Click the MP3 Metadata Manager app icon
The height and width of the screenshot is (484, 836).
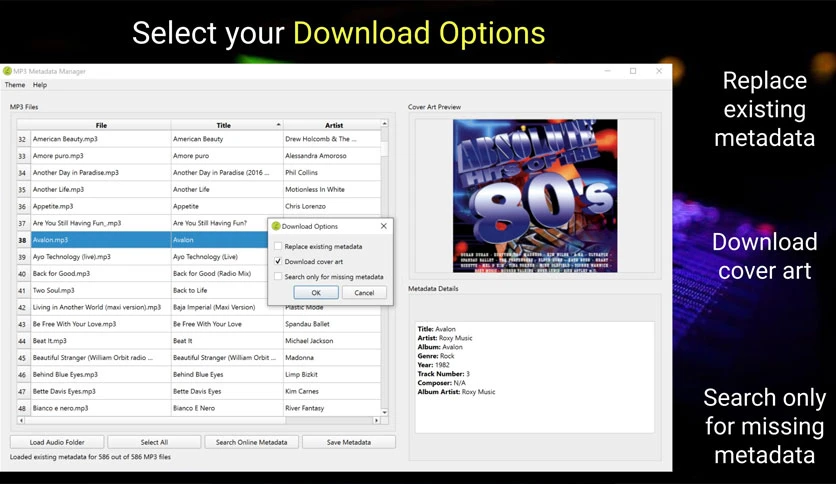click(7, 71)
